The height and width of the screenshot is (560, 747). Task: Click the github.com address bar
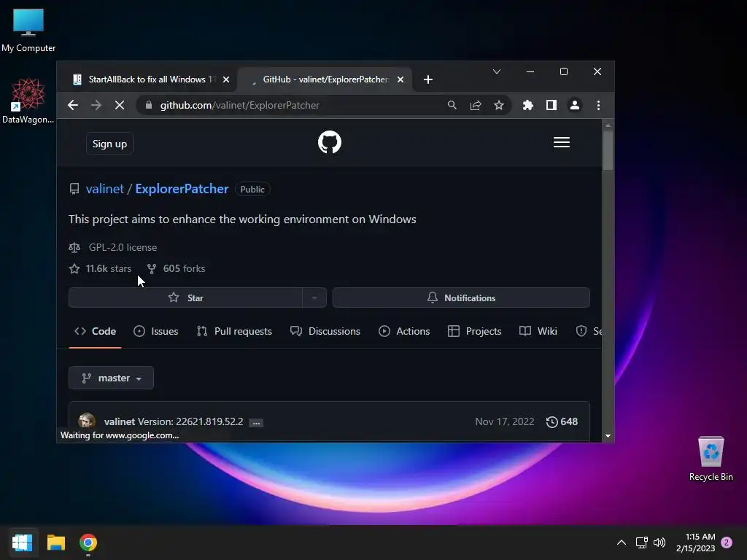click(x=239, y=105)
